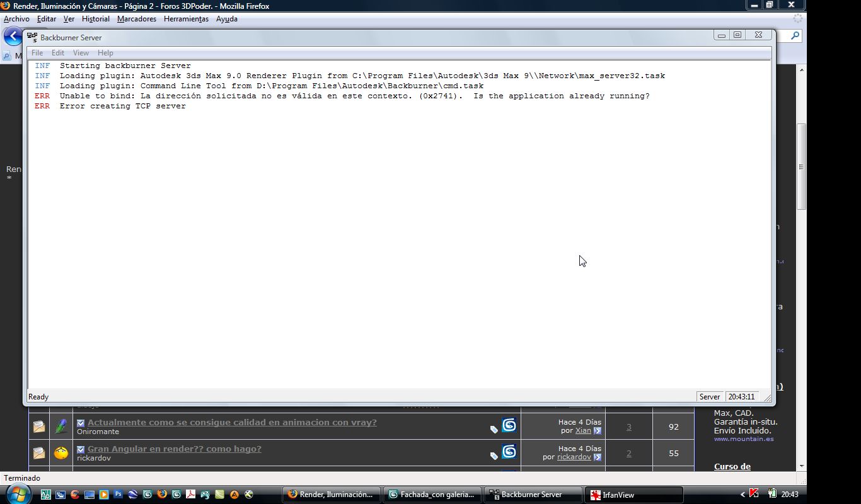Switch to Fachada_con galeria taskbar button
Image resolution: width=861 pixels, height=504 pixels.
(x=432, y=495)
